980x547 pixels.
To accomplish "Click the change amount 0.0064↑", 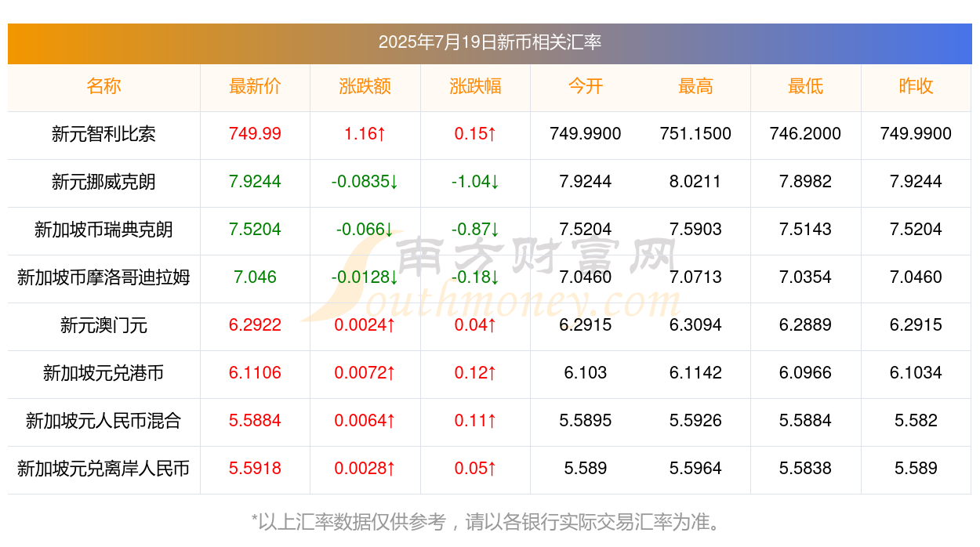I will pos(365,421).
